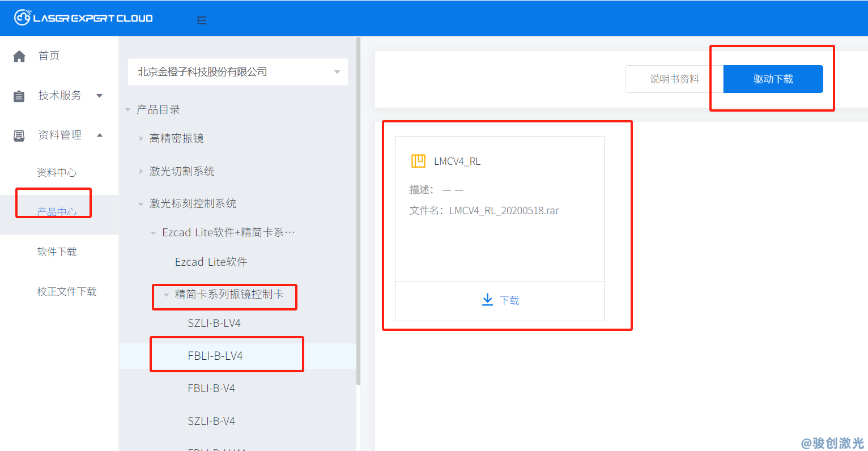The width and height of the screenshot is (868, 451).
Task: Click file name LMCV4_RL_20200518.rar
Action: (504, 211)
